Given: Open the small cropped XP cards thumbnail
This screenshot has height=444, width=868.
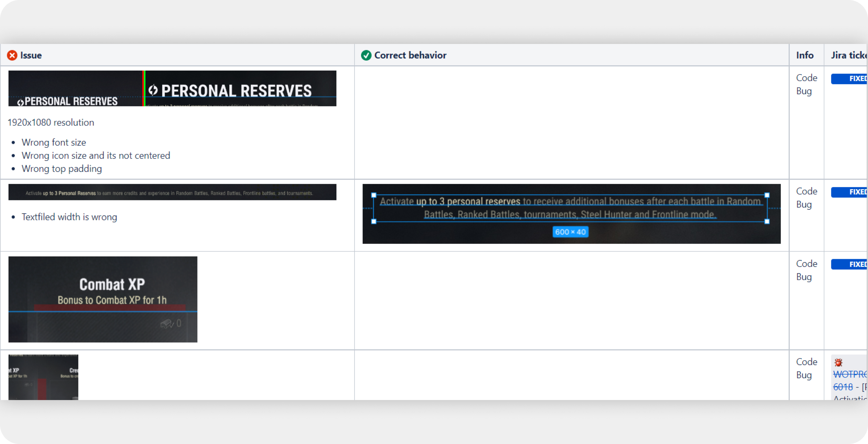Looking at the screenshot, I should click(x=43, y=377).
